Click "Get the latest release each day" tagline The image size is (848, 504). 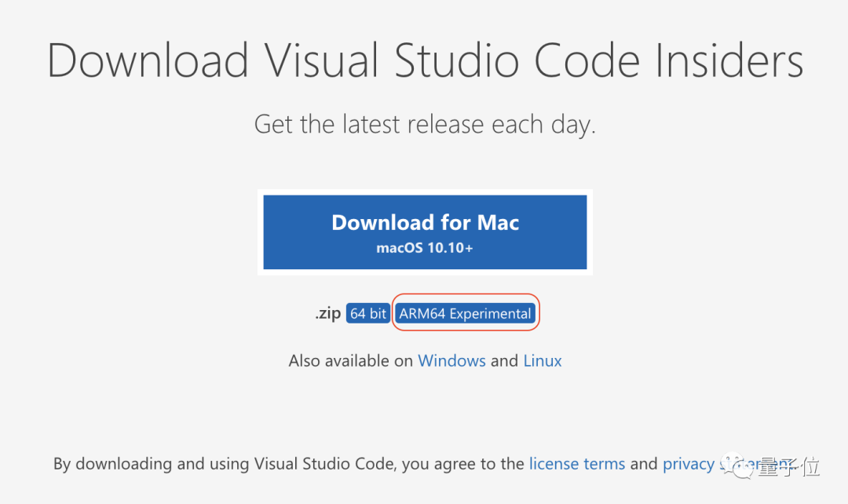click(425, 124)
